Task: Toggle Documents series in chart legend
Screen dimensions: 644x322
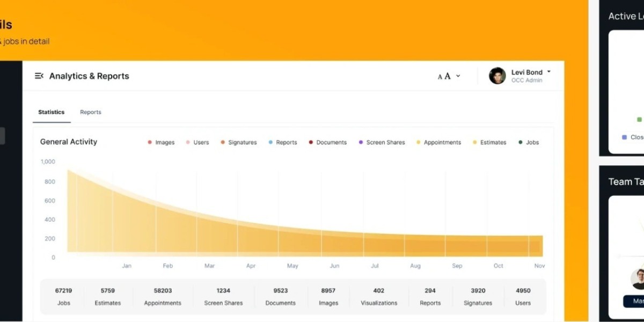Action: click(328, 142)
